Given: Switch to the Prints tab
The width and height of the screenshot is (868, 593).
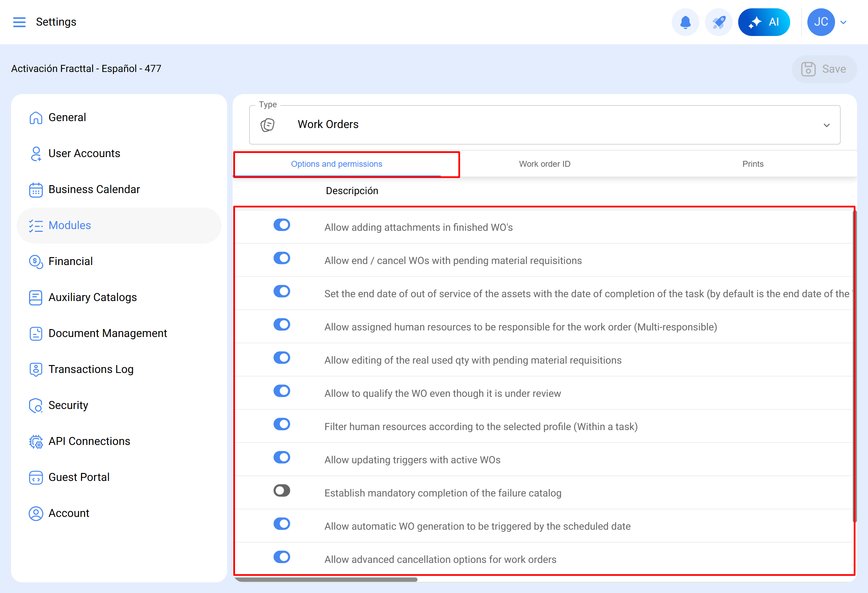Looking at the screenshot, I should (x=753, y=164).
